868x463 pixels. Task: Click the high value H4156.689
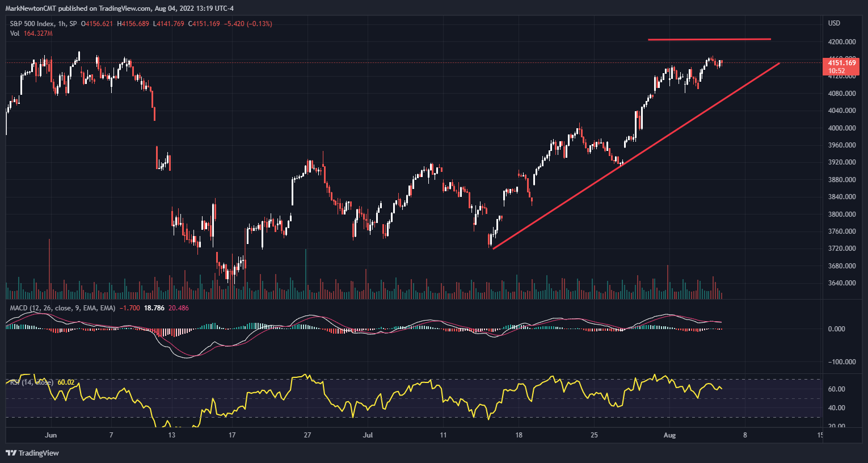132,24
